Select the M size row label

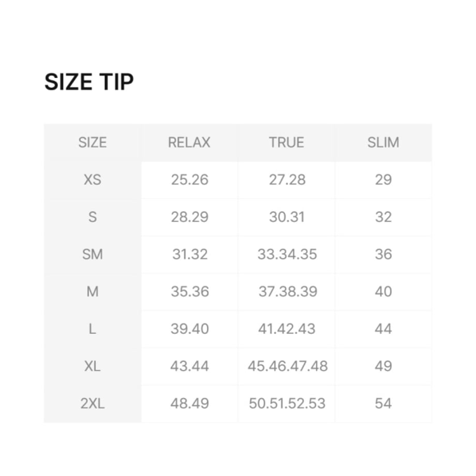(93, 292)
